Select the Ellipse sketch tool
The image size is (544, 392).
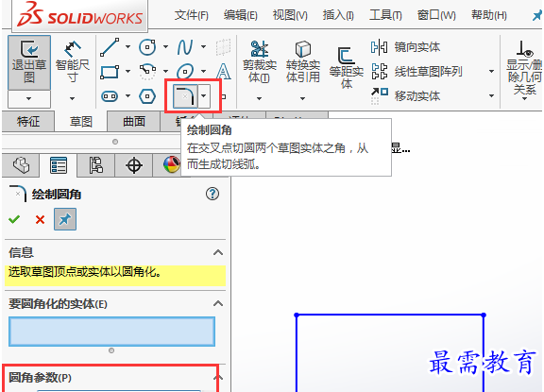[185, 72]
